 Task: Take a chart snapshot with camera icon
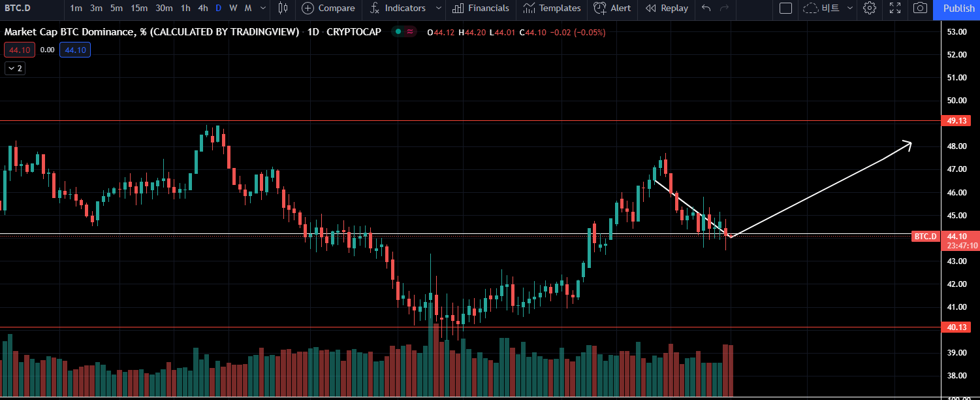(920, 8)
